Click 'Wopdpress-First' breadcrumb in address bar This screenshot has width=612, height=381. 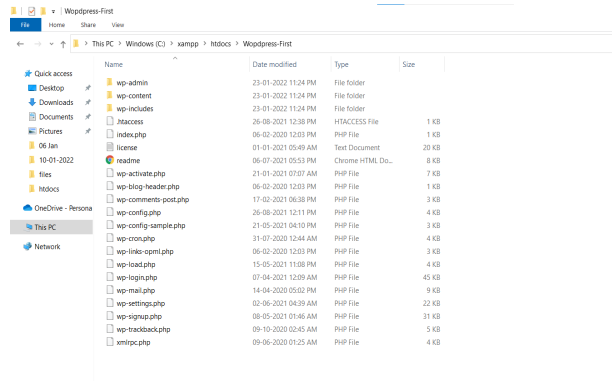coord(267,44)
